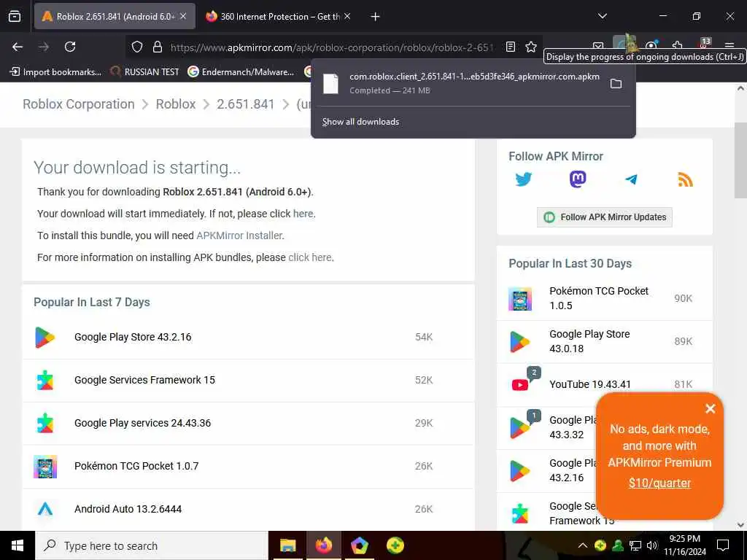This screenshot has width=747, height=560.
Task: Open the Endermanch/Malware bookmark
Action: click(x=241, y=72)
